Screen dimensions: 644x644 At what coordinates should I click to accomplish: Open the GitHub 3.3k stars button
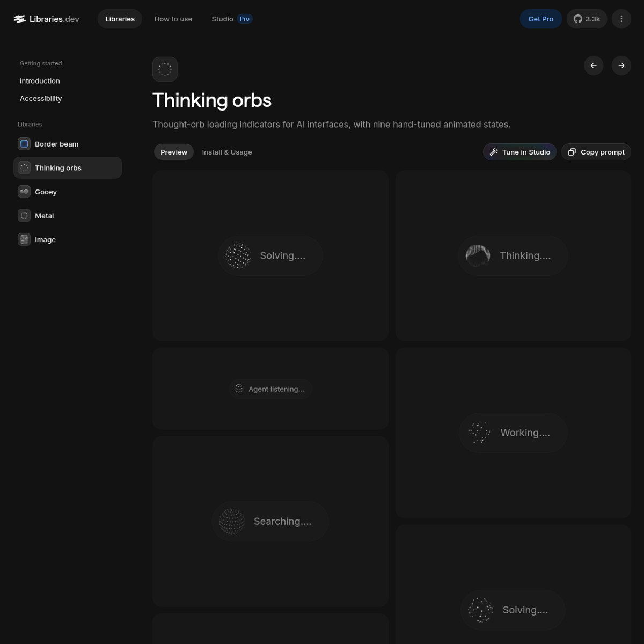click(x=587, y=19)
